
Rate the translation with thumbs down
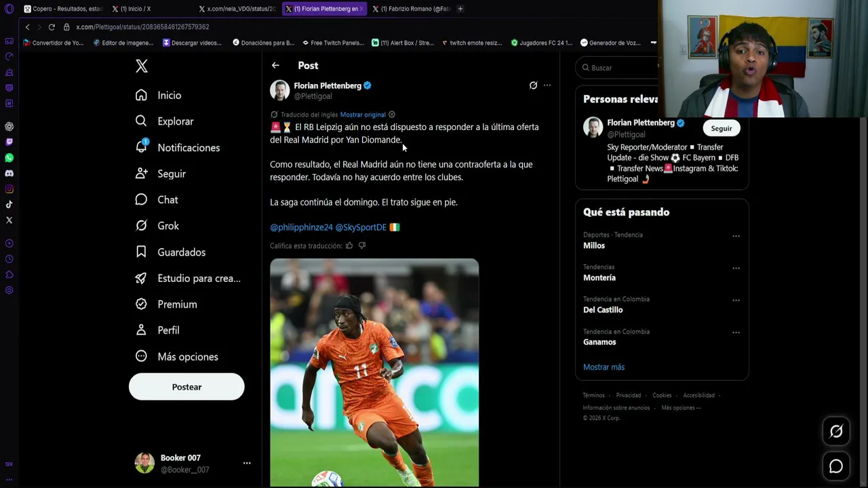pos(362,245)
